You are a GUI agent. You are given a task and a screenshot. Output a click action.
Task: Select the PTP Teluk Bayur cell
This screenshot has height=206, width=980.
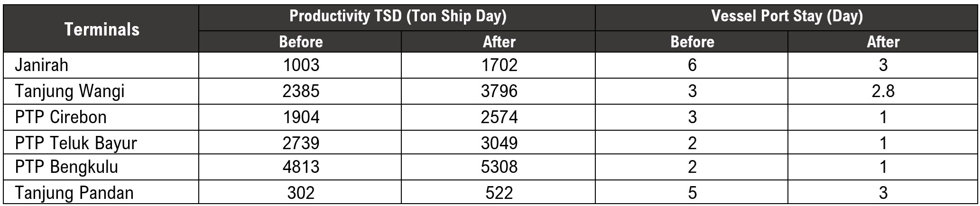point(76,143)
